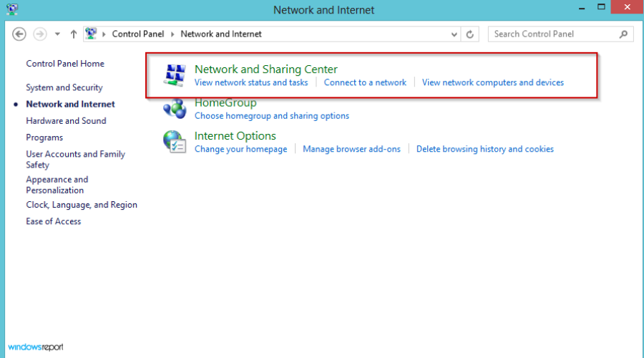This screenshot has width=644, height=358.
Task: Expand the chevron before Control Panel breadcrumb
Action: point(104,34)
